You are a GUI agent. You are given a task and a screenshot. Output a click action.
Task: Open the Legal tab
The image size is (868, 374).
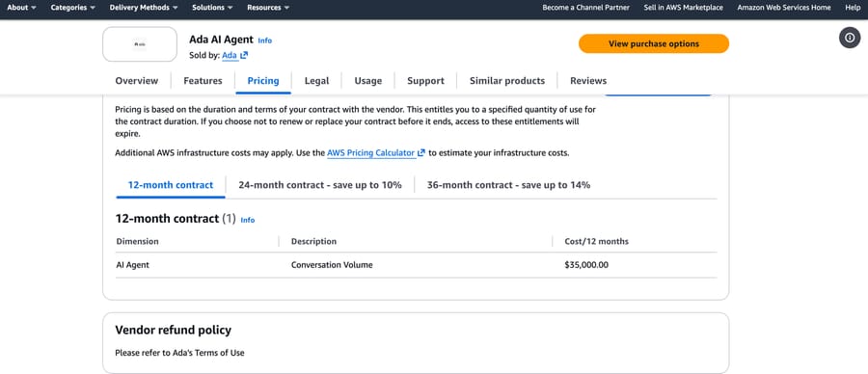(x=316, y=81)
